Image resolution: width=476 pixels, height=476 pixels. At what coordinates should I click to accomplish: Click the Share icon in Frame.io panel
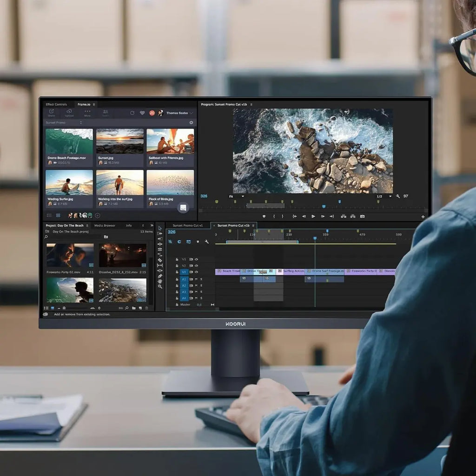[x=51, y=112]
